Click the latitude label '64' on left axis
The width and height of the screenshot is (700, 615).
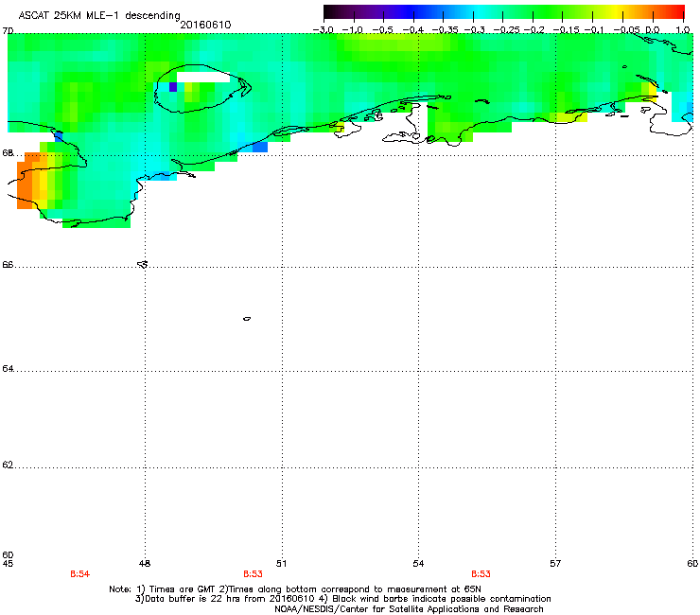(x=8, y=368)
